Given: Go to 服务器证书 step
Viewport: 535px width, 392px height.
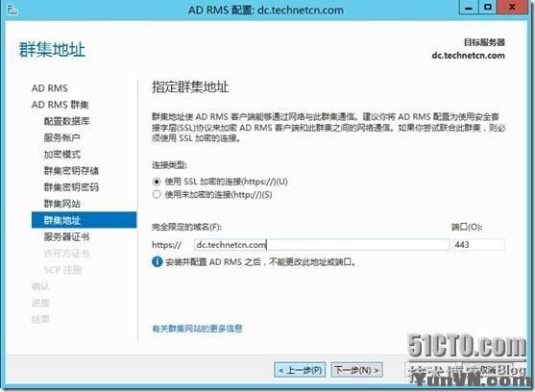Looking at the screenshot, I should tap(67, 236).
